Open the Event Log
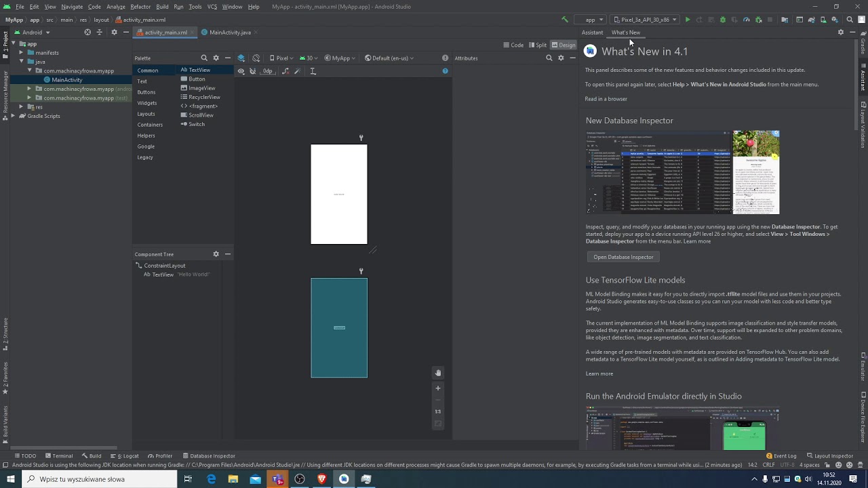 click(781, 456)
